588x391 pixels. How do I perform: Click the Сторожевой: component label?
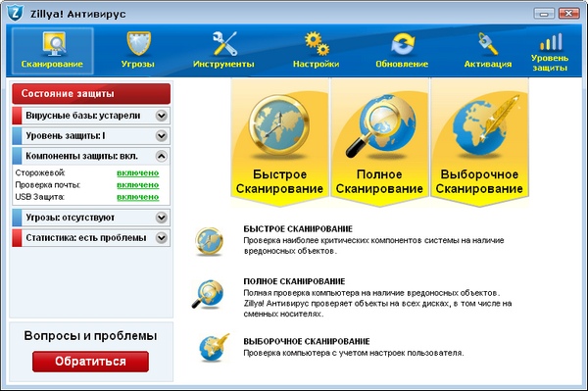(x=40, y=172)
